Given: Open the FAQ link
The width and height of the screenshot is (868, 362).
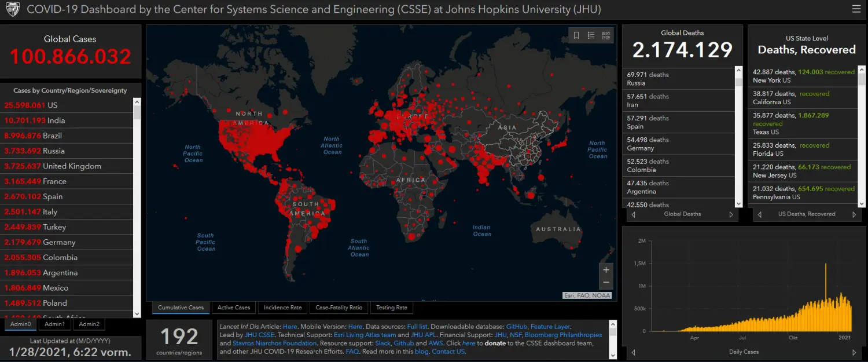Looking at the screenshot, I should 352,352.
